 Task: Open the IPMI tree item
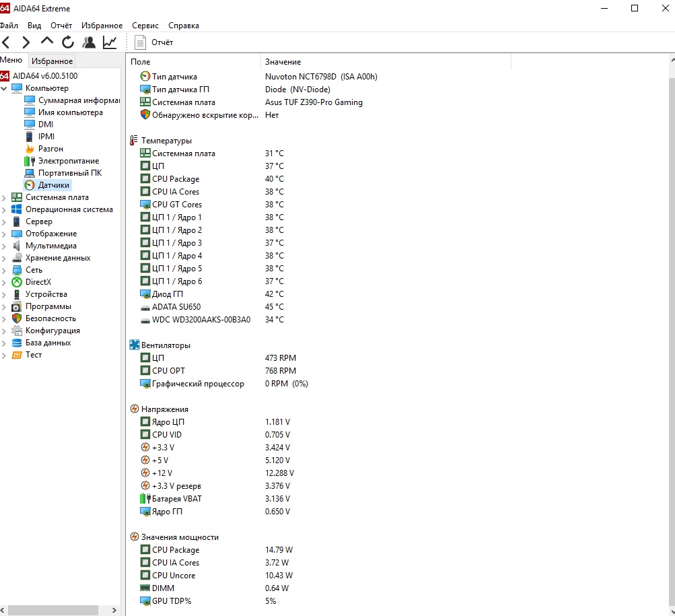[46, 137]
